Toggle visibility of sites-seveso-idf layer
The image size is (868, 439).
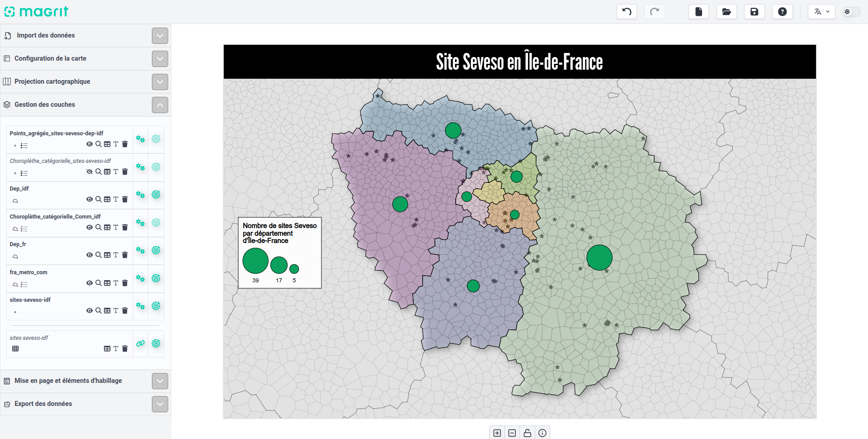(x=90, y=311)
